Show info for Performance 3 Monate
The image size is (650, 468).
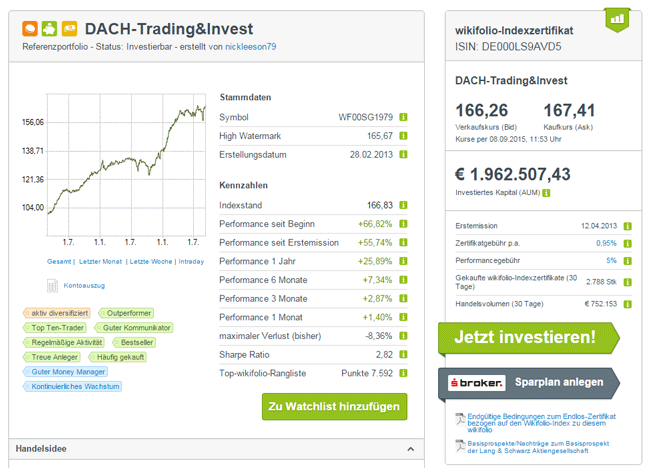point(403,298)
